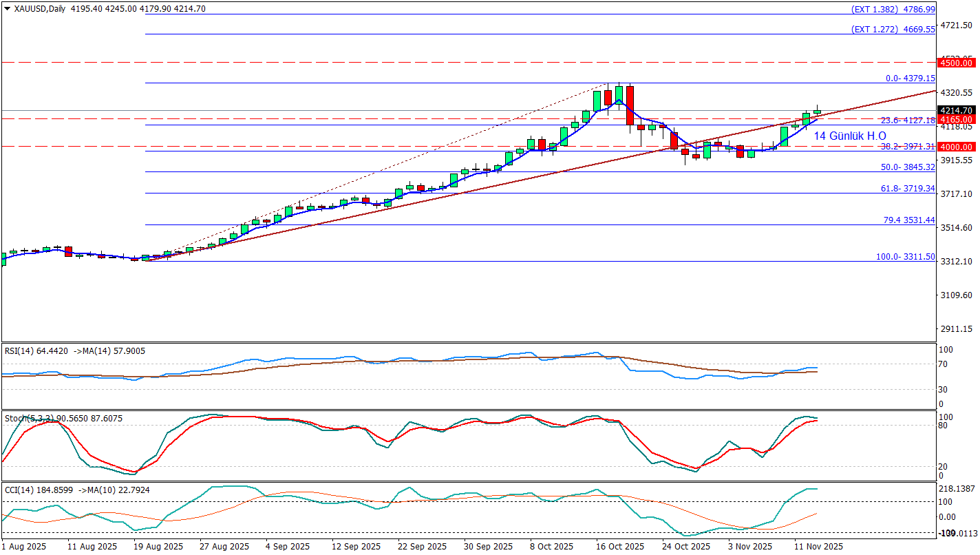The image size is (980, 555).
Task: Select the red 4165.00 price level tag
Action: click(x=957, y=119)
